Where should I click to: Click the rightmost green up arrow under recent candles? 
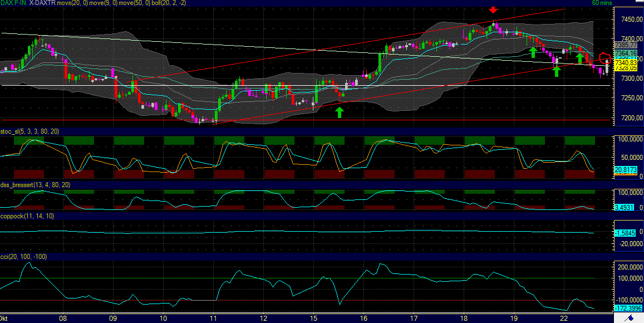555,70
